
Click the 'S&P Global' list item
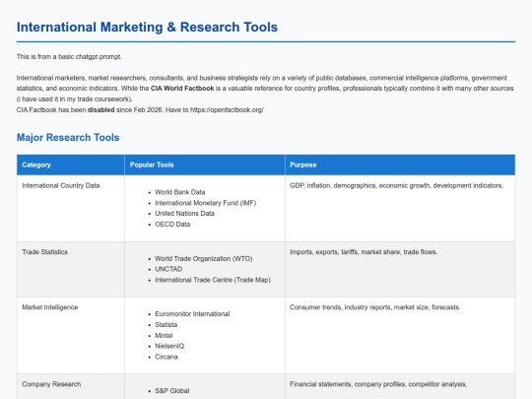(172, 391)
